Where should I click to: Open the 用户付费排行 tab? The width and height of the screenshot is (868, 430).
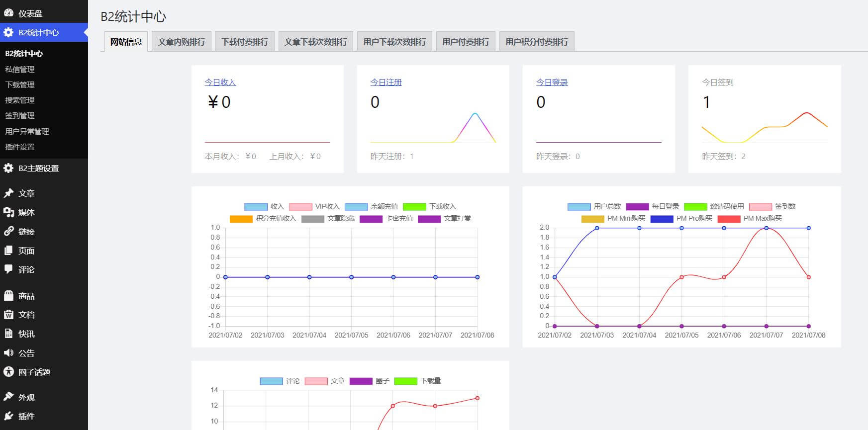466,42
